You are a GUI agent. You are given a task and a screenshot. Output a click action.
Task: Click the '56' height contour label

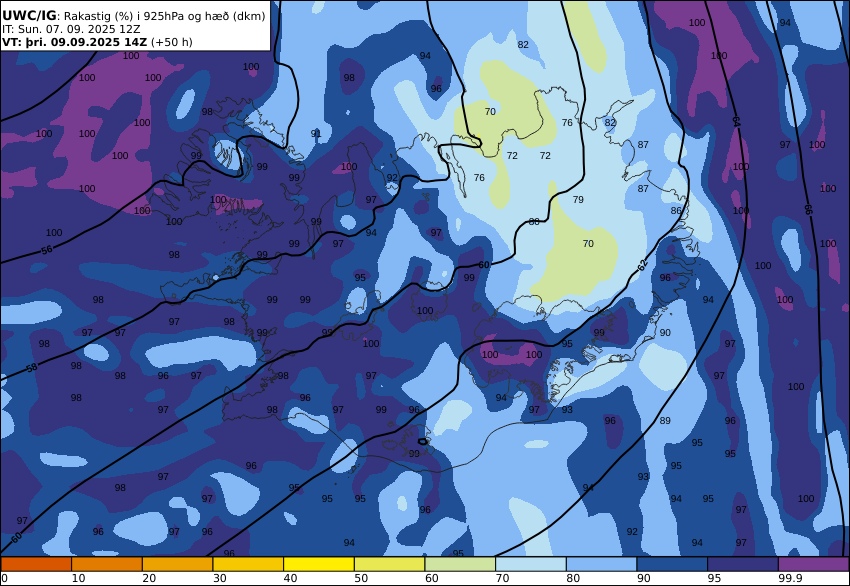click(x=47, y=250)
